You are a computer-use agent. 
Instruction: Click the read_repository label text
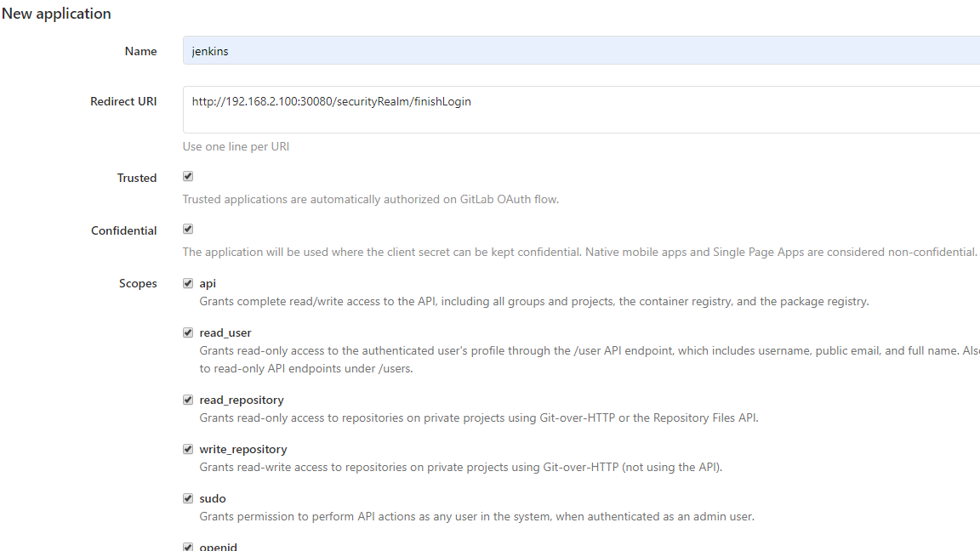coord(242,400)
